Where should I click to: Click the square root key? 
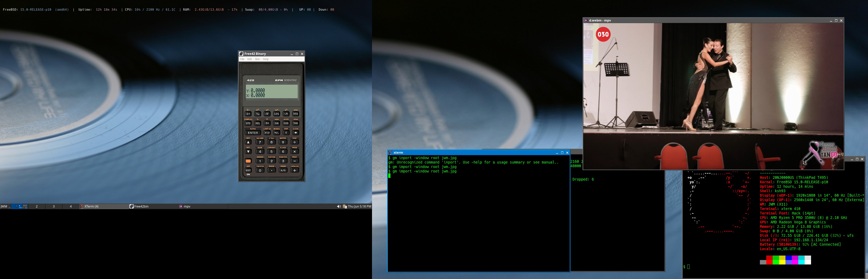coord(267,114)
